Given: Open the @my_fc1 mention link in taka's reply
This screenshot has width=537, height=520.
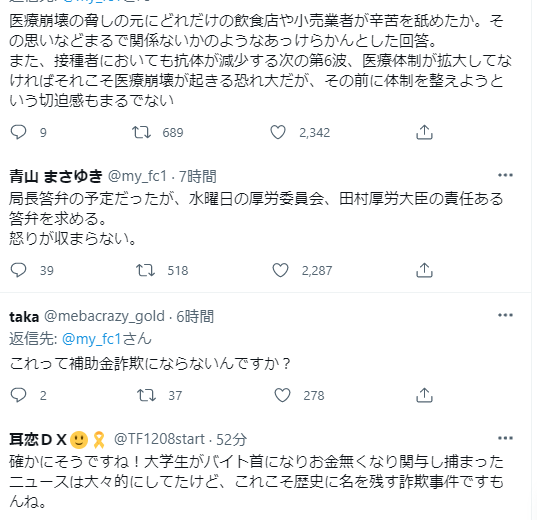Looking at the screenshot, I should 92,339.
